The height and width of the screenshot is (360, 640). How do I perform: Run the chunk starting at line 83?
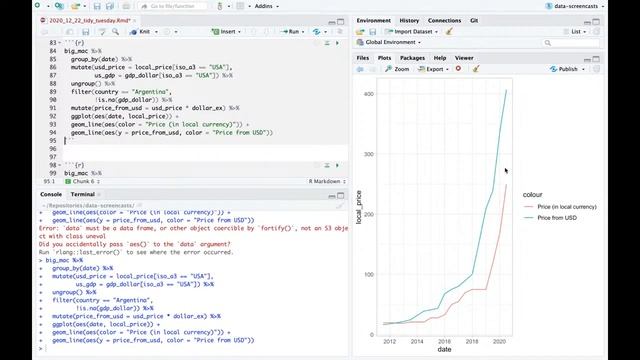coord(337,43)
